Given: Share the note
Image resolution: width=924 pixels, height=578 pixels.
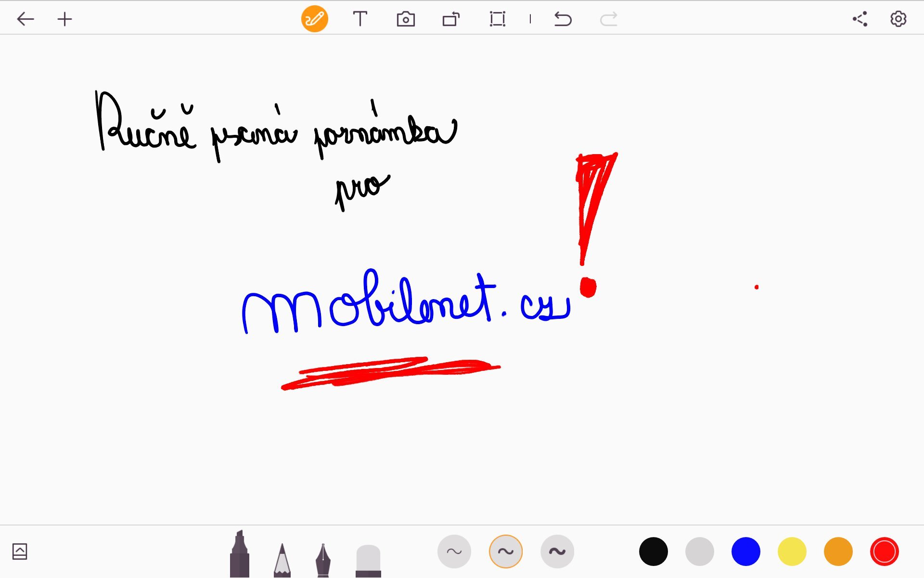Looking at the screenshot, I should click(x=860, y=19).
